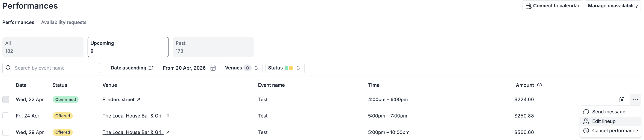Image resolution: width=644 pixels, height=140 pixels.
Task: Tick the Fri, 24 Apr row checkbox
Action: tap(6, 116)
